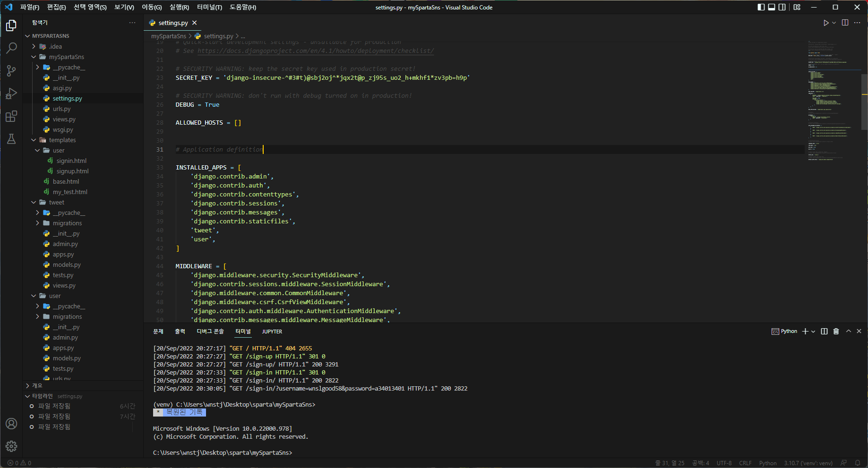868x468 pixels.
Task: Switch to the 문제 panel tab
Action: (158, 332)
